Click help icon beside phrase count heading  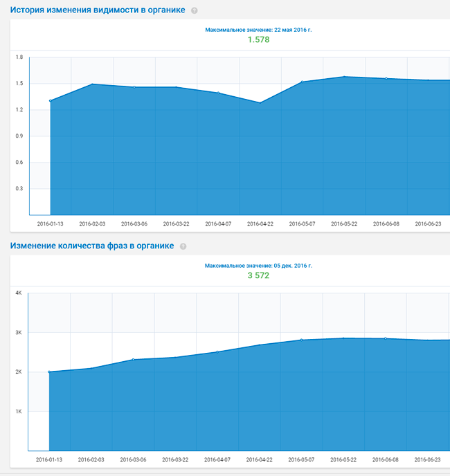point(183,246)
